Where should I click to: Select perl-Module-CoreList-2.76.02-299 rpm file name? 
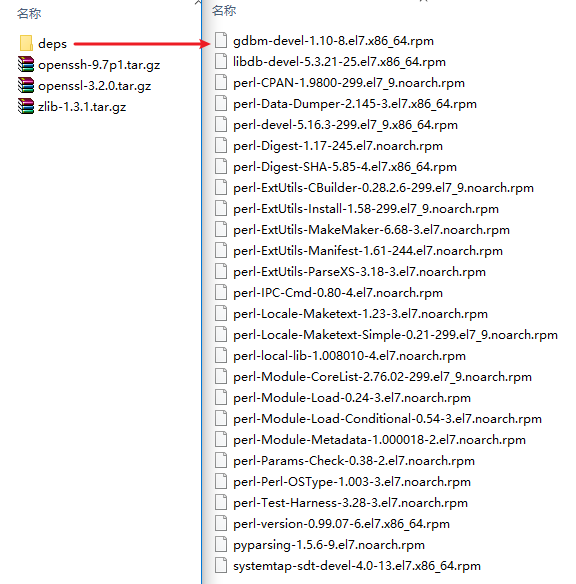tap(382, 377)
